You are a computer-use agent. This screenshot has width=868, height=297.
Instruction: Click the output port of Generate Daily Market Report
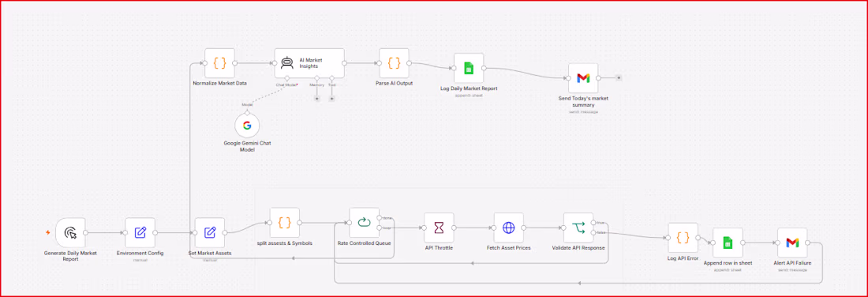[x=86, y=232]
